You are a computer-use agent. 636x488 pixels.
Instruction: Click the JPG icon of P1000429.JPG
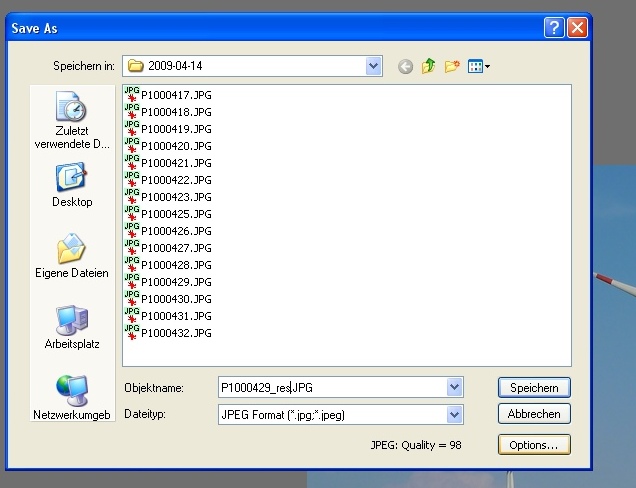(132, 282)
